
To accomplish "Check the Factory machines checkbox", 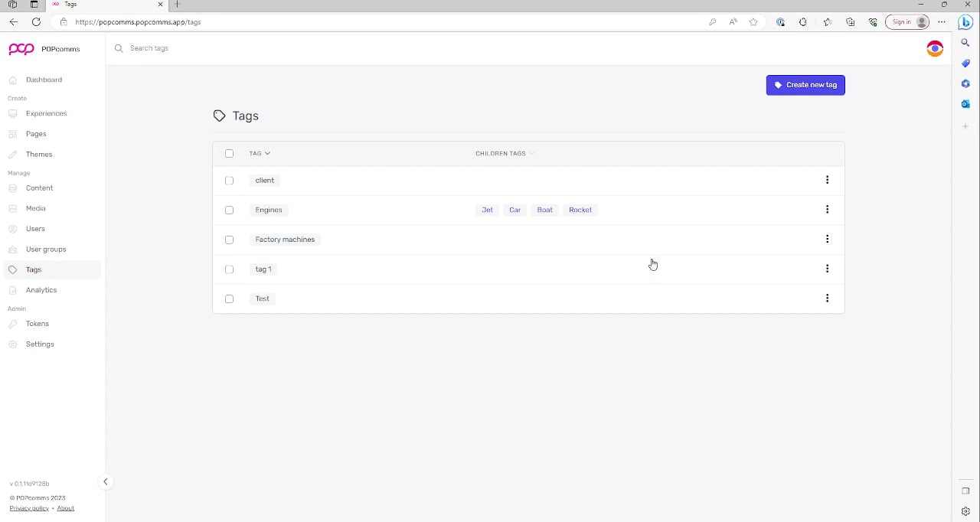I will pyautogui.click(x=229, y=240).
